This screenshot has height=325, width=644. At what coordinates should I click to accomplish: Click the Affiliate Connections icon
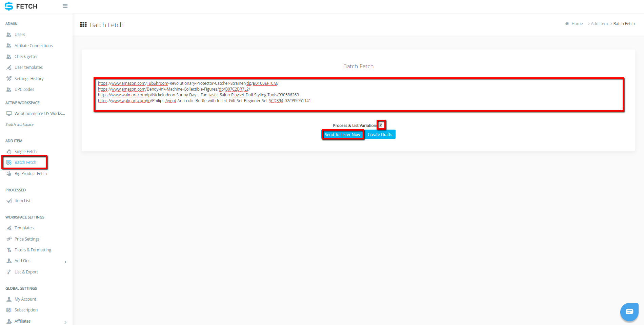click(9, 45)
